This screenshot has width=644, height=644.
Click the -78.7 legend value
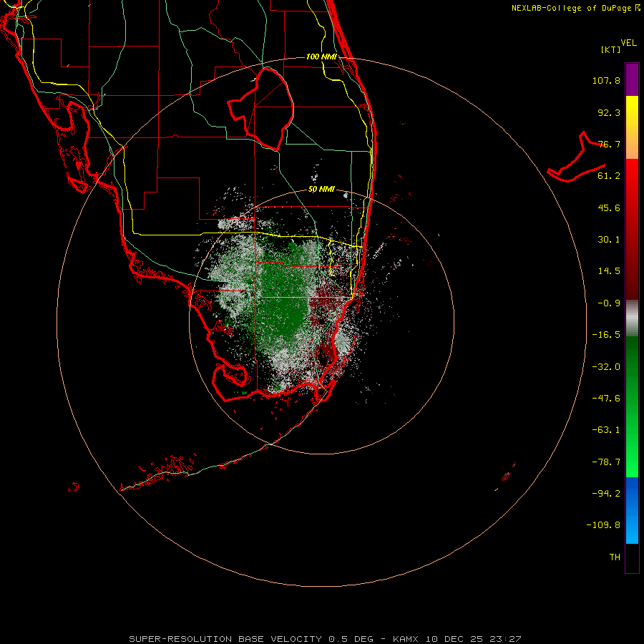tap(606, 462)
